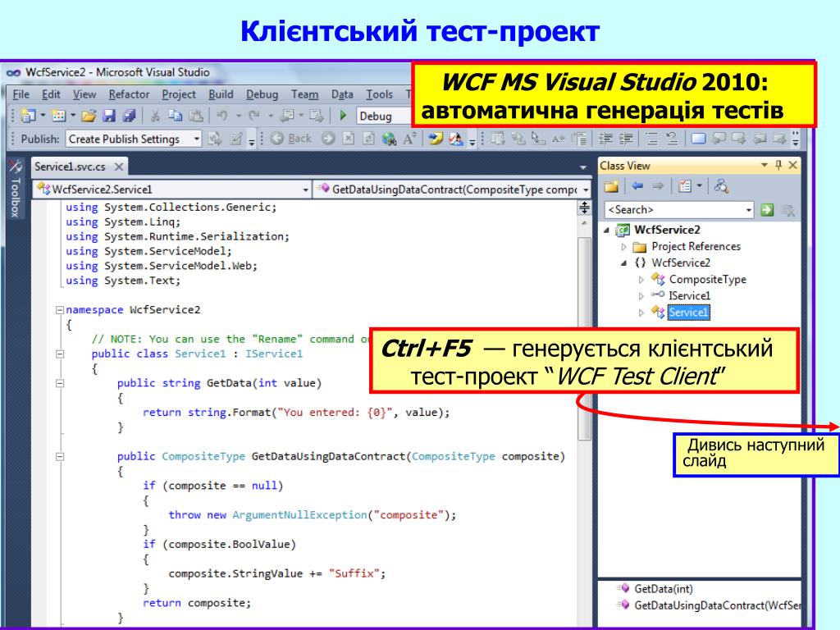Click the Paste clipboard icon
Viewport: 840px width, 630px height.
pyautogui.click(x=197, y=116)
